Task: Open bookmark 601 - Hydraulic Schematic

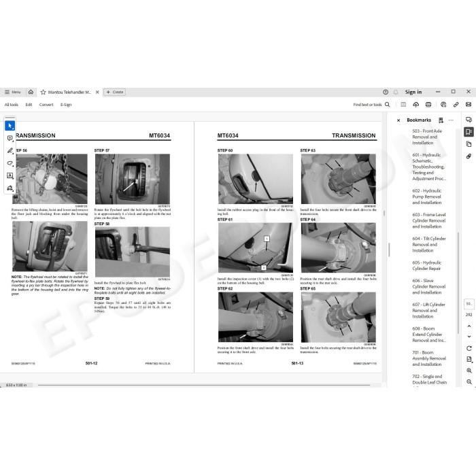Action: coord(429,167)
